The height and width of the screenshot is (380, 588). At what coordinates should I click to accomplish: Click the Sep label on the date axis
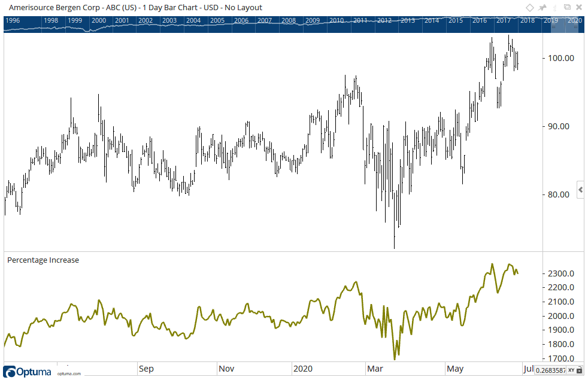146,369
